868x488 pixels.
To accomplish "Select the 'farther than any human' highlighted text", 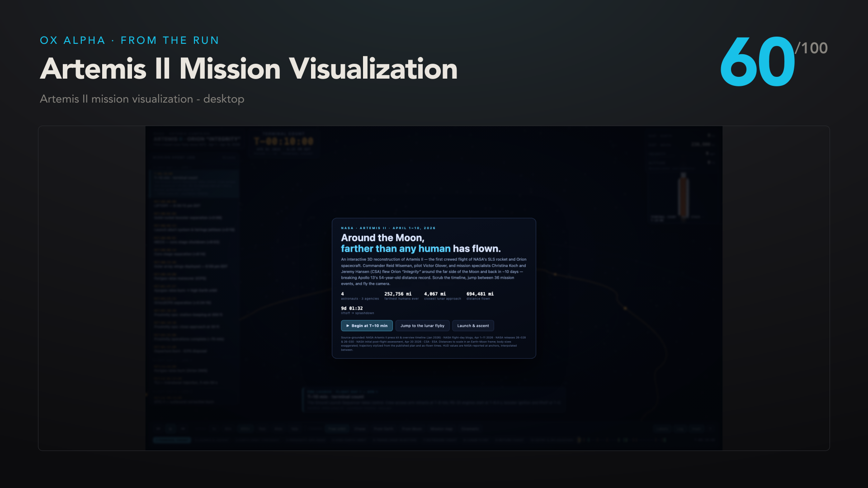I will (x=396, y=249).
